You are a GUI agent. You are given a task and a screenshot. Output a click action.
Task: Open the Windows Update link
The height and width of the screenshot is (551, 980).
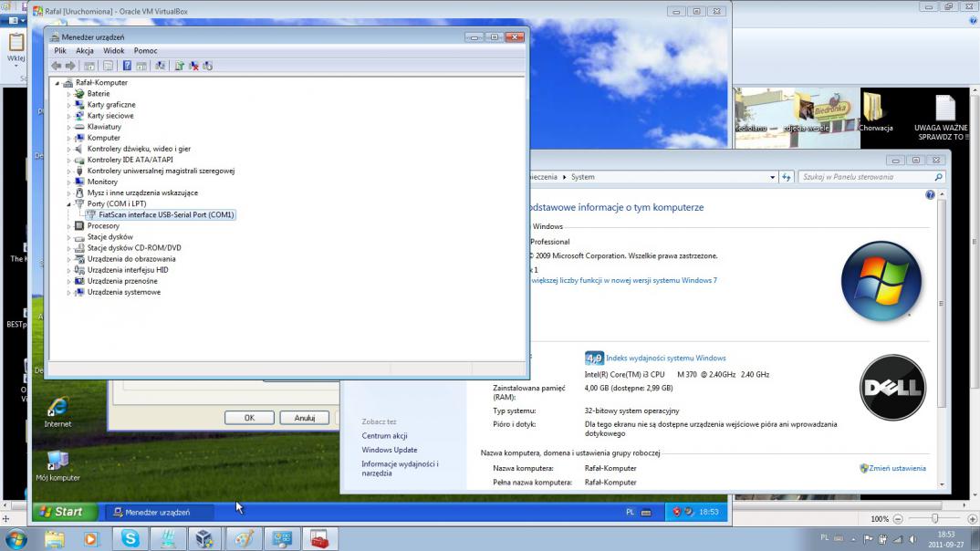pos(390,450)
